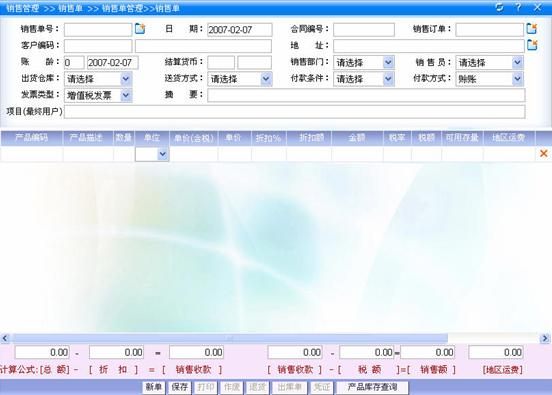This screenshot has width=552, height=395.
Task: Click the horizontal scrollbar thumb
Action: coord(230,338)
